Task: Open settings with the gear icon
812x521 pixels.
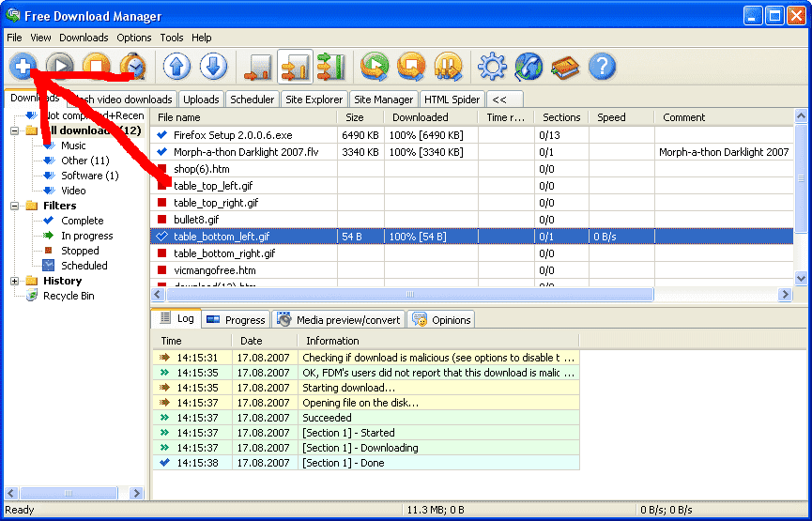Action: [492, 67]
